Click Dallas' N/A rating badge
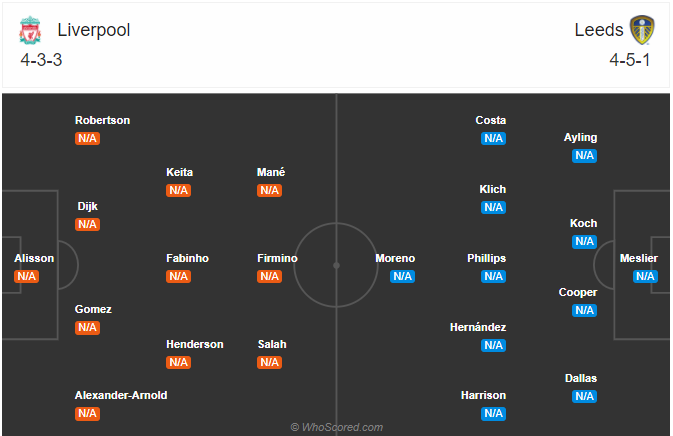Image resolution: width=673 pixels, height=436 pixels. pos(585,397)
